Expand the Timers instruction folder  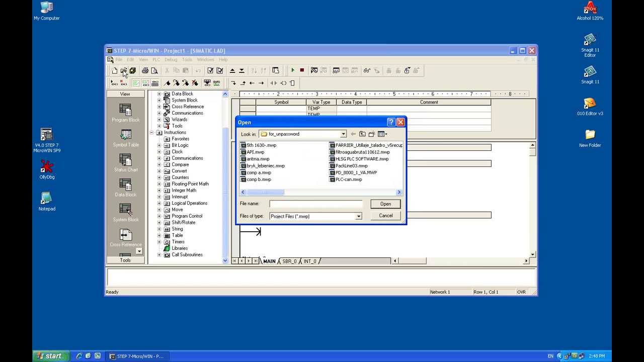pyautogui.click(x=159, y=242)
